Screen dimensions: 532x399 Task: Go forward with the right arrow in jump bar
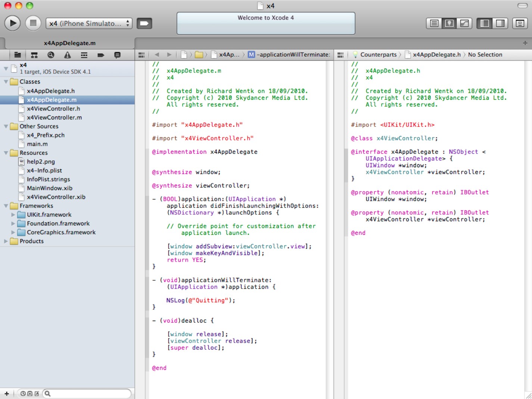[169, 54]
